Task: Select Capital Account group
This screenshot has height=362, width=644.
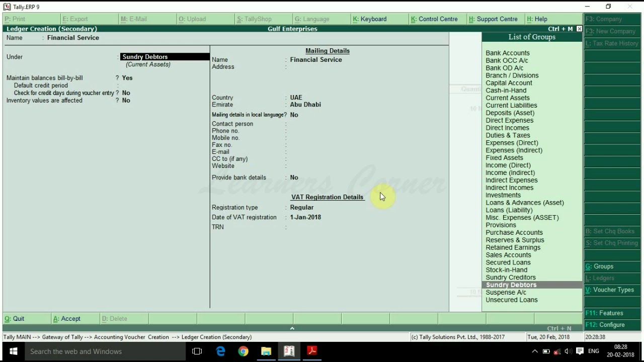Action: [x=509, y=83]
